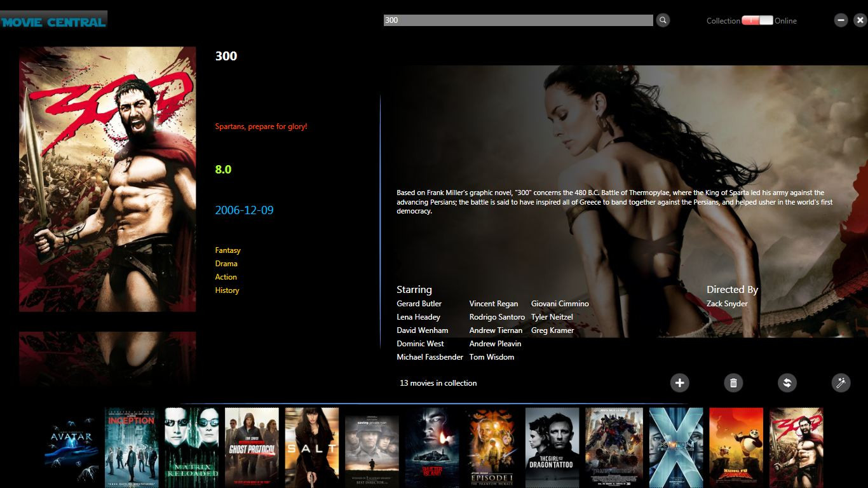The height and width of the screenshot is (488, 868).
Task: Click actor name Giovani Cimmino
Action: (x=560, y=304)
